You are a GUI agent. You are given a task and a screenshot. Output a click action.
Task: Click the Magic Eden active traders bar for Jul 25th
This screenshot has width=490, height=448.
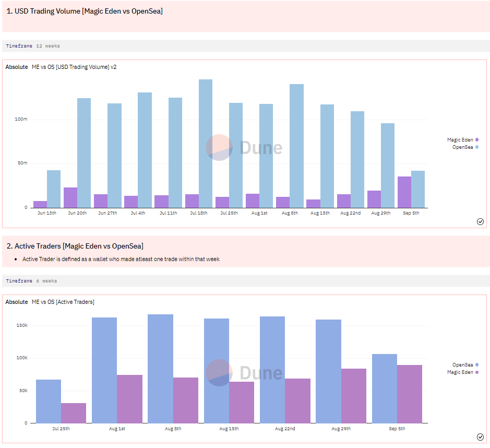coord(74,414)
